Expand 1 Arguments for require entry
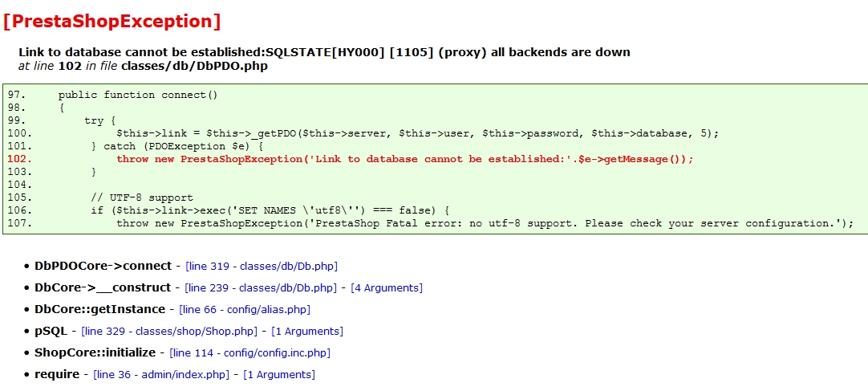Viewport: 868px width, 391px height. pos(279,374)
